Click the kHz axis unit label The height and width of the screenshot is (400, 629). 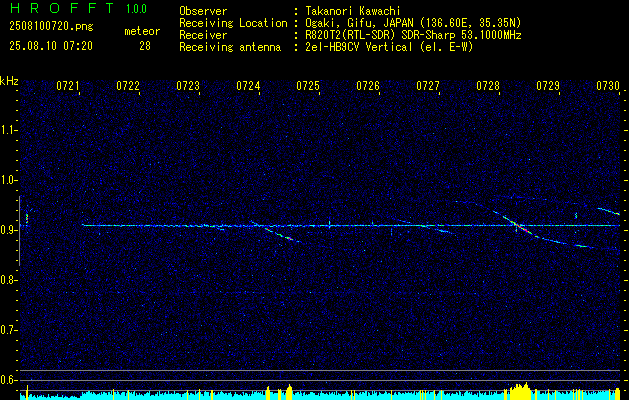point(9,81)
